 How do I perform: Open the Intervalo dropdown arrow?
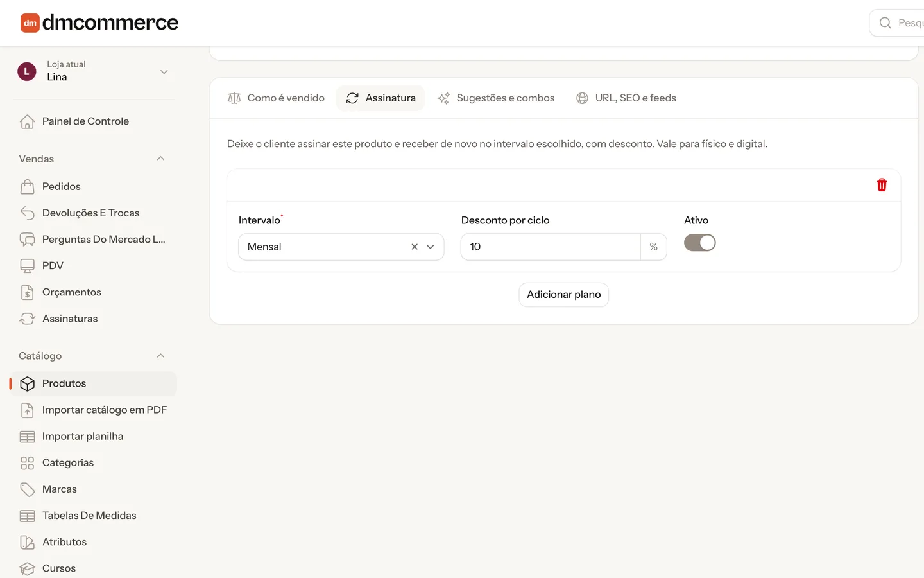pyautogui.click(x=431, y=247)
